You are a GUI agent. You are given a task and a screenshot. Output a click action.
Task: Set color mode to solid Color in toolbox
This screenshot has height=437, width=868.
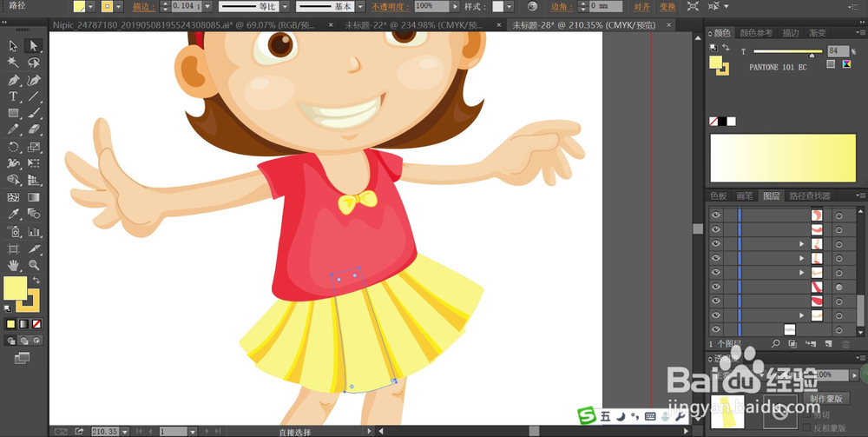11,324
